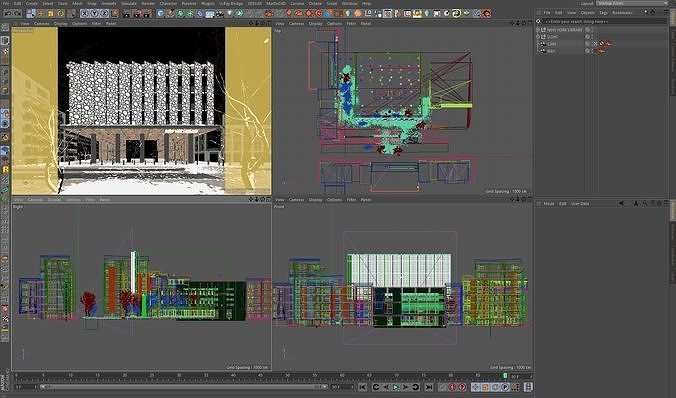Open right viewport Options menu
Viewport: 676px width, 398px height.
point(73,200)
